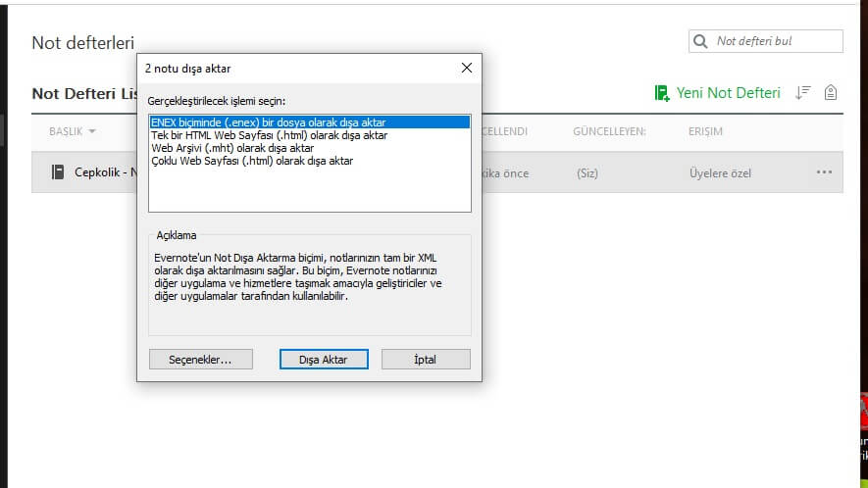The width and height of the screenshot is (868, 488).
Task: Click ERİŞİM column header
Action: (x=705, y=131)
